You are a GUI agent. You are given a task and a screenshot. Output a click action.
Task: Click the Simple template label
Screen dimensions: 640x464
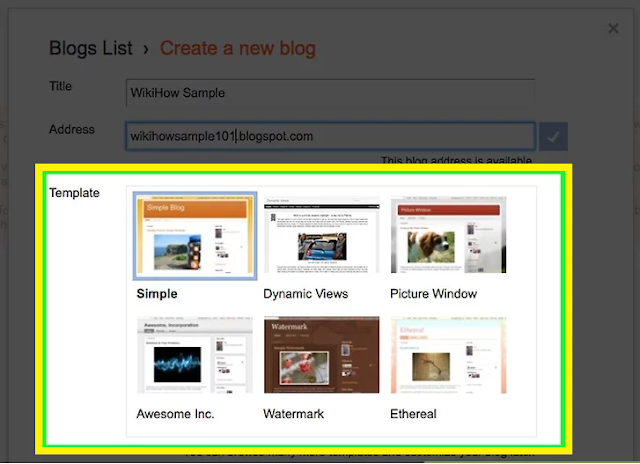point(157,294)
